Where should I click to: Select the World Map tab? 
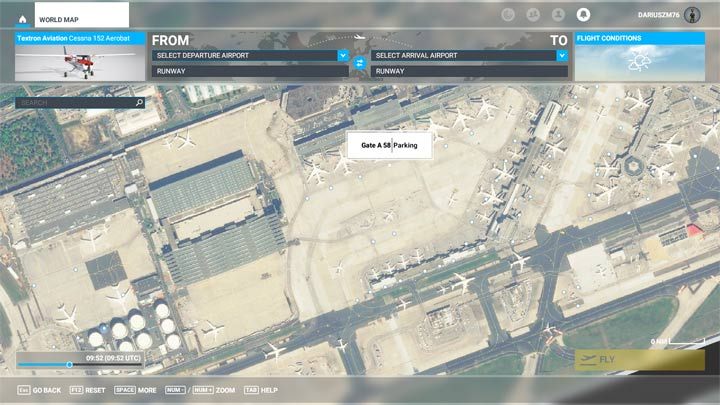click(82, 18)
